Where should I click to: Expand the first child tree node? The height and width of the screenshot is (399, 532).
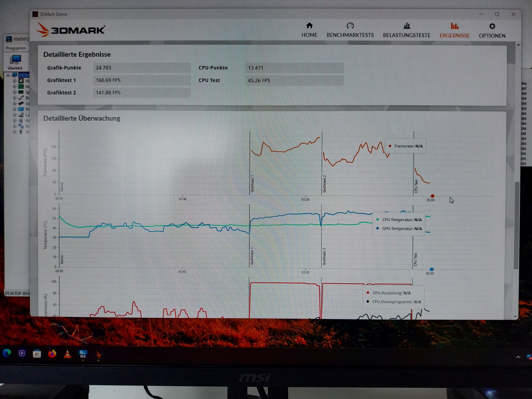pyautogui.click(x=14, y=81)
